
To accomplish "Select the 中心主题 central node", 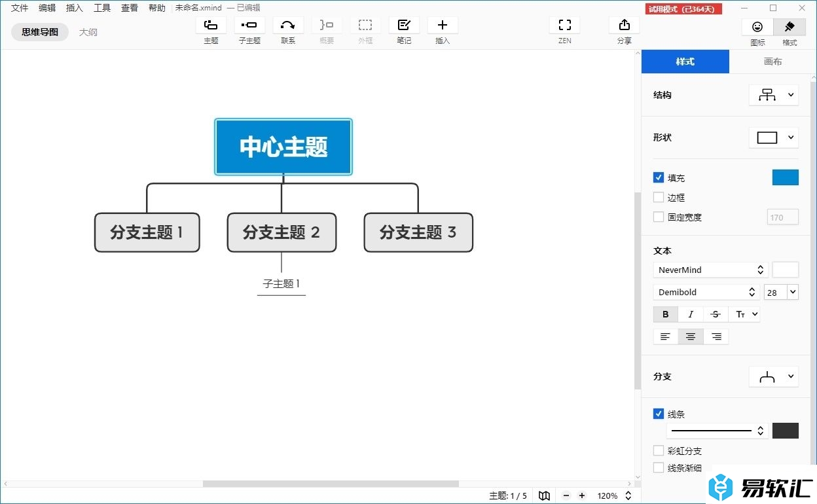I will pyautogui.click(x=283, y=147).
